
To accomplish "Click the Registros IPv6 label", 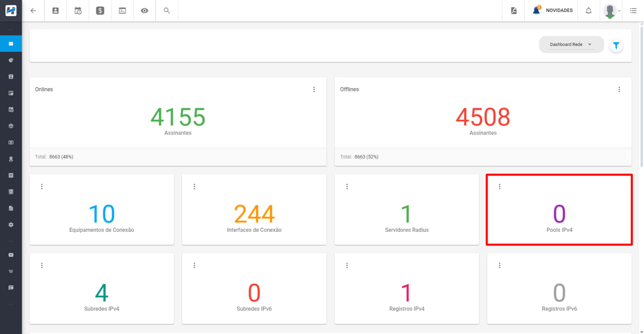I will point(559,309).
